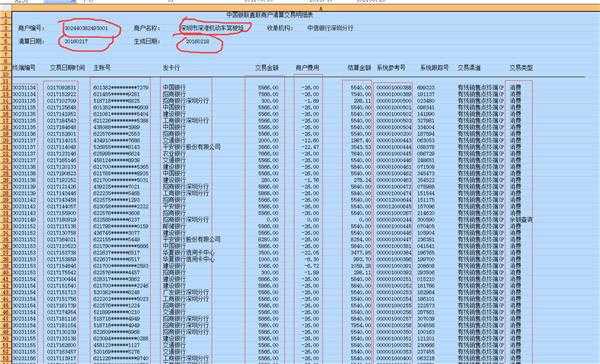The image size is (600, 364).
Task: Click 平安银行股份有限公司 in row 21
Action: pyautogui.click(x=192, y=147)
